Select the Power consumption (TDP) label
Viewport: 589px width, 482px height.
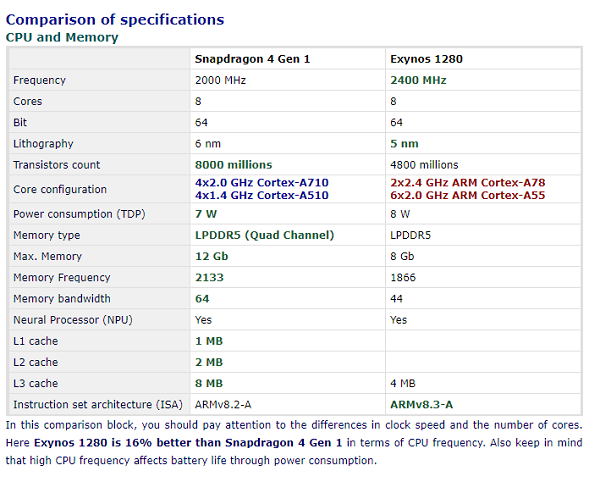[79, 214]
